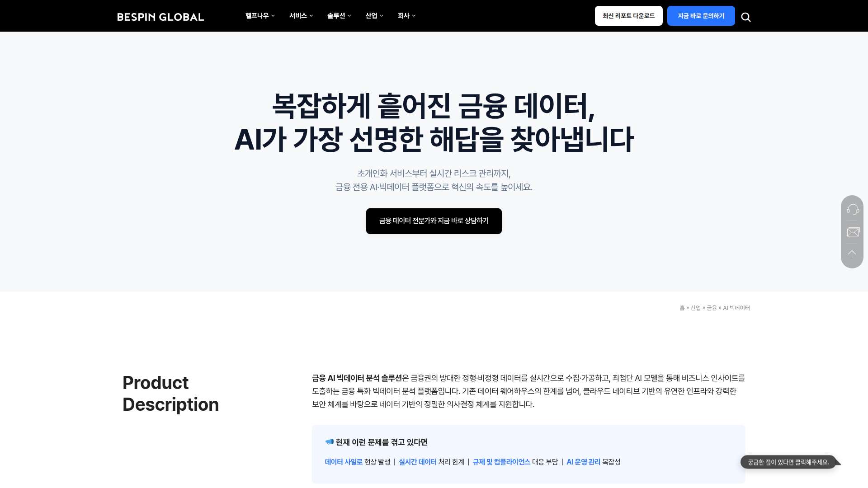Screen dimensions: 868x488
Task: Expand the 헬프나우 dropdown menu
Action: pos(260,16)
